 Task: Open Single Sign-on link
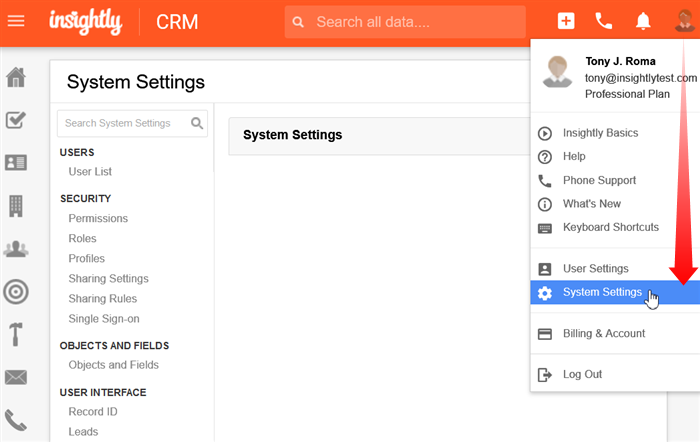click(104, 319)
